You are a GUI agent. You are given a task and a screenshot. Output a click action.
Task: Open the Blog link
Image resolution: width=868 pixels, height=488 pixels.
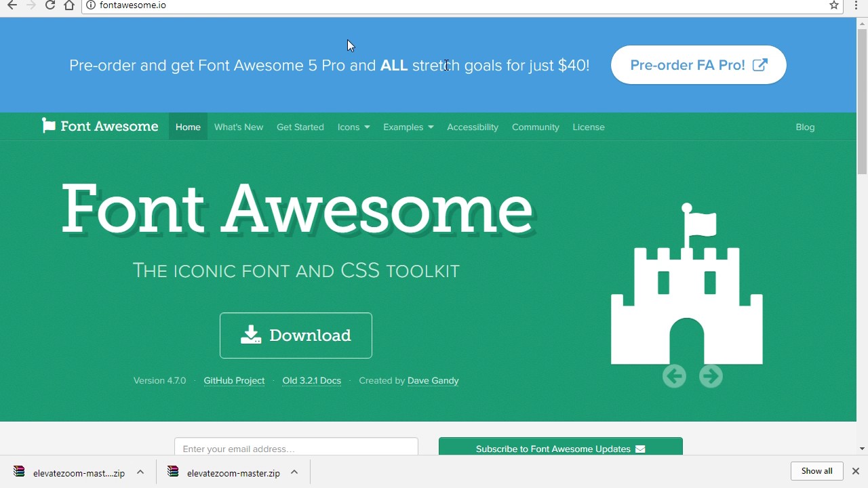(805, 127)
